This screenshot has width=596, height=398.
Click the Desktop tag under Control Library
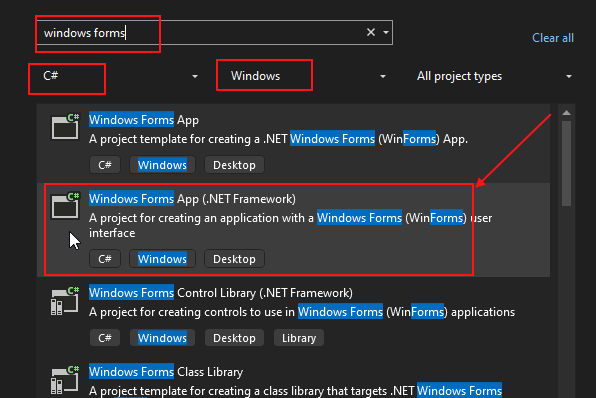pyautogui.click(x=234, y=338)
